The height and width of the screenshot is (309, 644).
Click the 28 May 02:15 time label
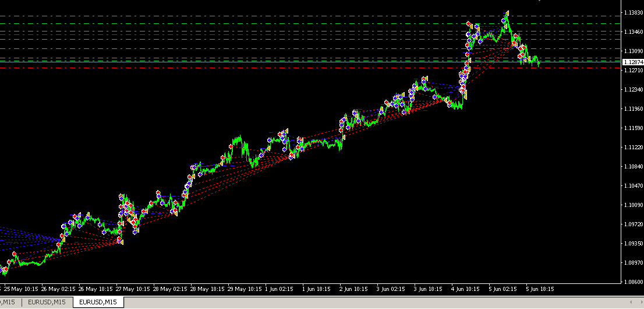click(x=171, y=289)
